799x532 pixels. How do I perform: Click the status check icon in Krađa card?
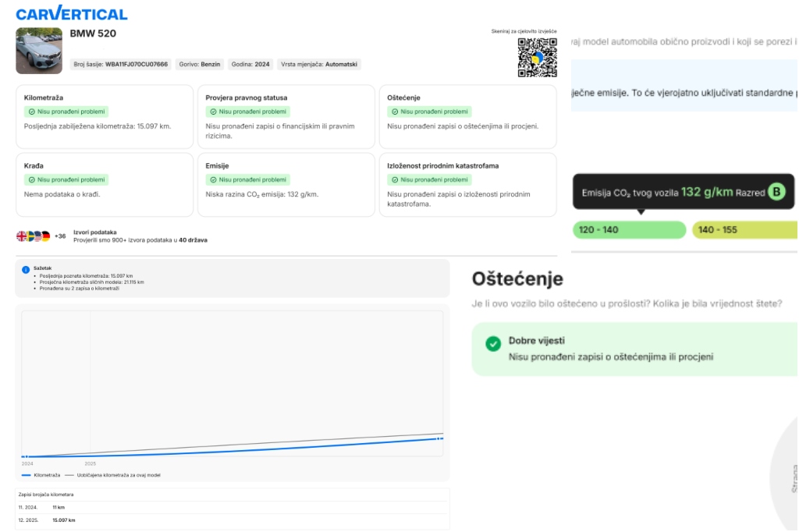click(30, 179)
